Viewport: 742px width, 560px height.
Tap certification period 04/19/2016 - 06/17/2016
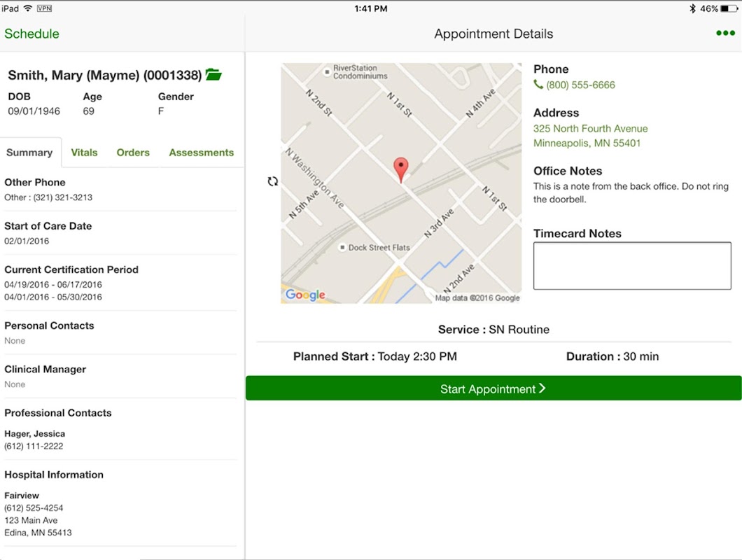coord(53,284)
